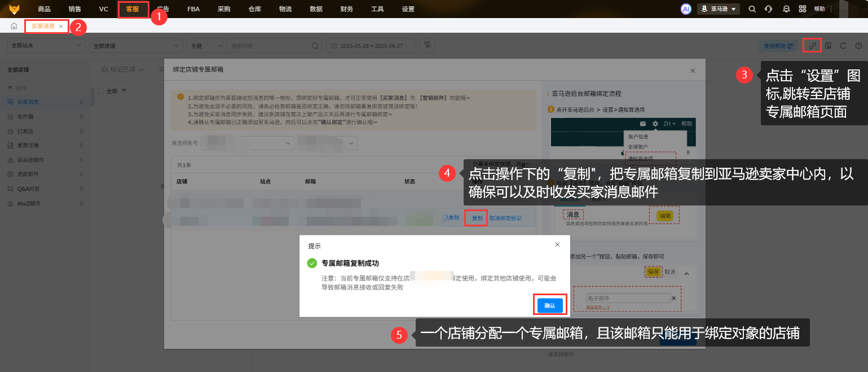This screenshot has width=868, height=372.
Task: Click the calendar icon in the date range
Action: coord(335,46)
